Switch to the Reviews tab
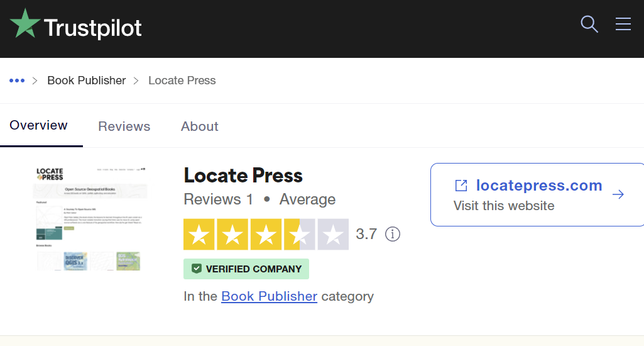Screen dimensions: 644x346 point(124,126)
